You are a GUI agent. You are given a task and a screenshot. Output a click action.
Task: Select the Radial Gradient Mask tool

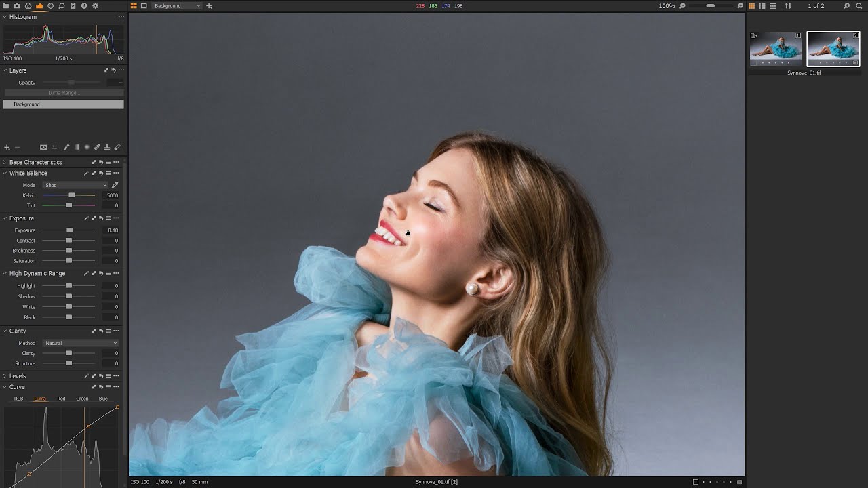coord(87,147)
